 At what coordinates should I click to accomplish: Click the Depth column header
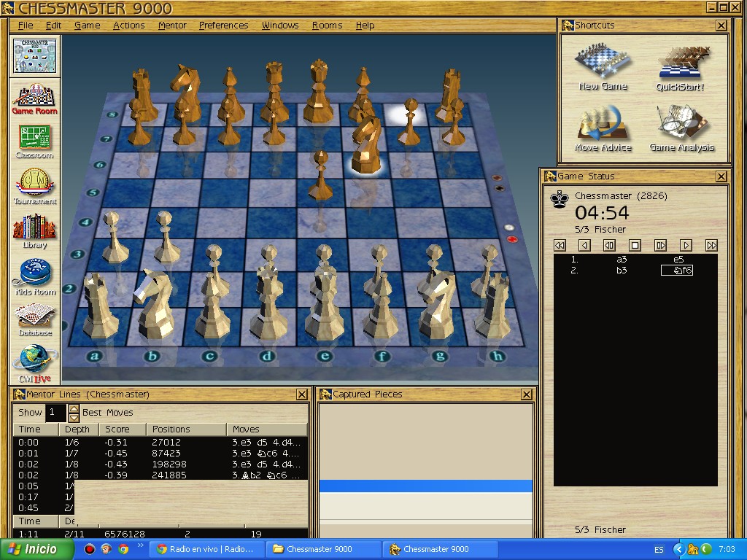coord(79,429)
